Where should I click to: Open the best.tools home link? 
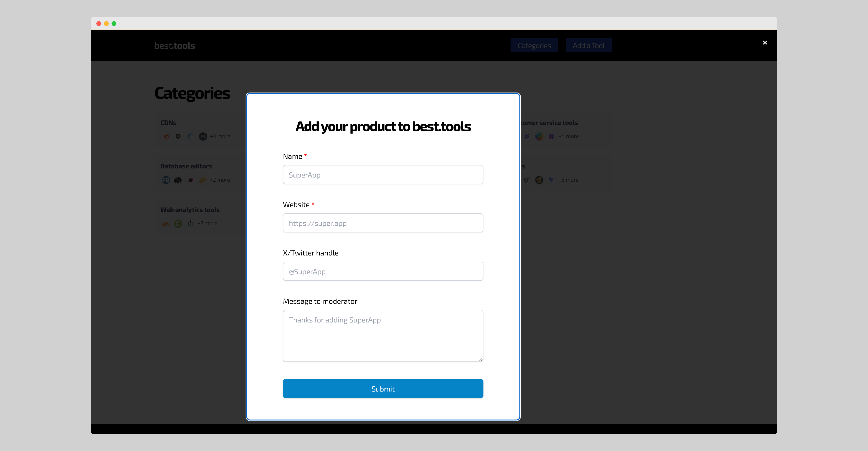[175, 45]
